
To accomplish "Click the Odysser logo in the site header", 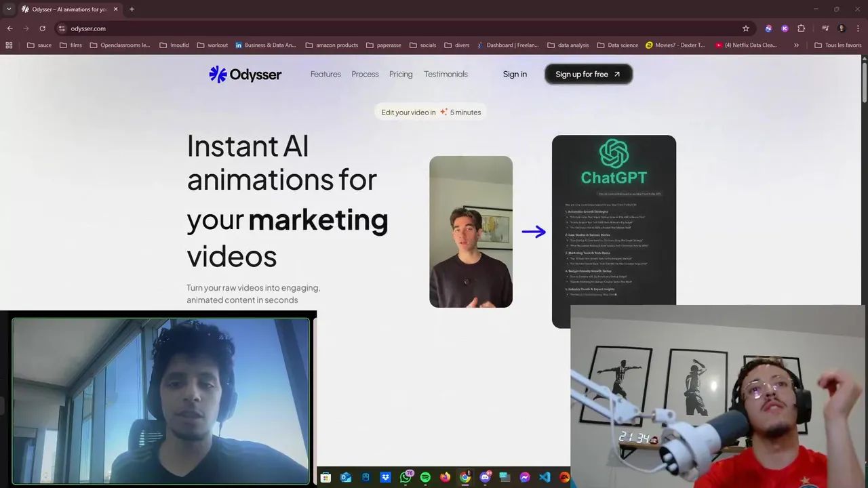I will coord(245,74).
